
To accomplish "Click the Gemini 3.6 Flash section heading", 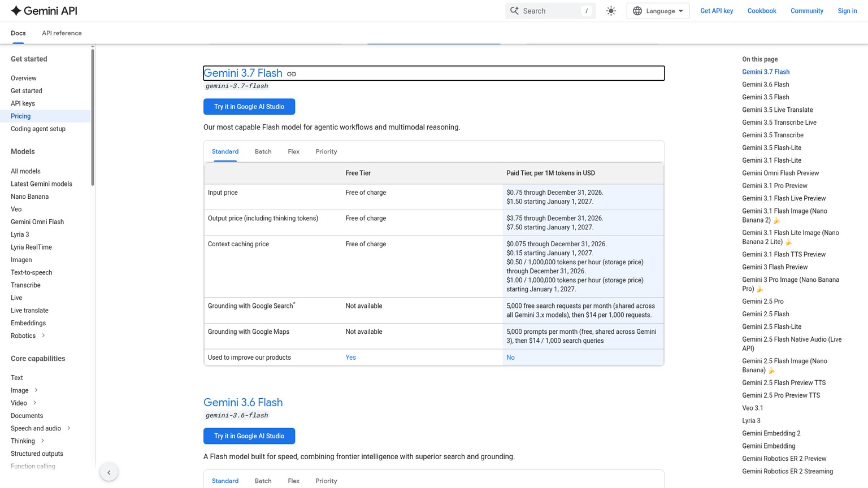I will click(x=243, y=402).
